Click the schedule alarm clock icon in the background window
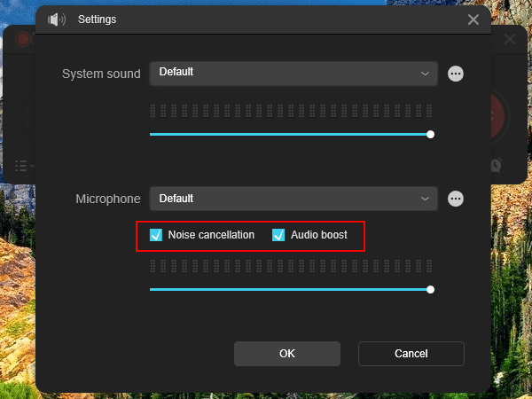The height and width of the screenshot is (399, 532). click(x=496, y=166)
